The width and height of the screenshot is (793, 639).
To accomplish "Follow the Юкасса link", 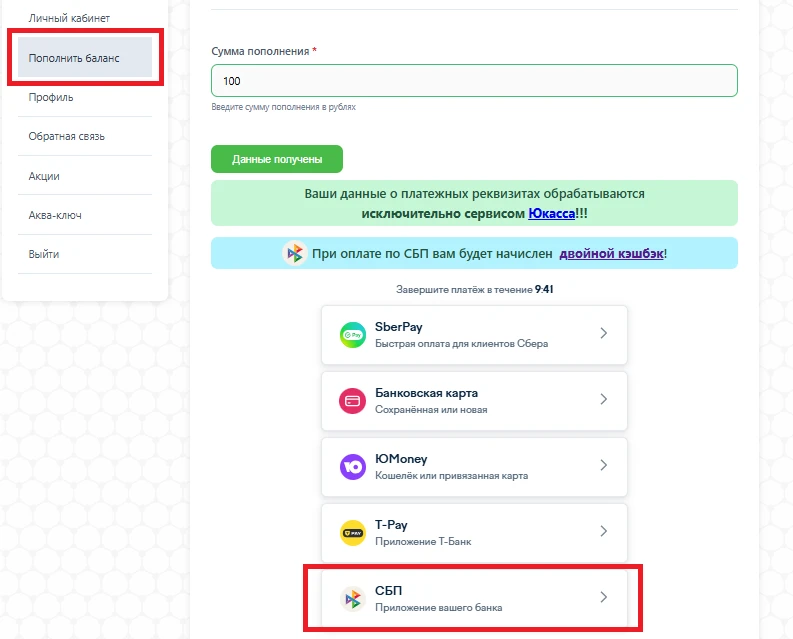I will (551, 214).
